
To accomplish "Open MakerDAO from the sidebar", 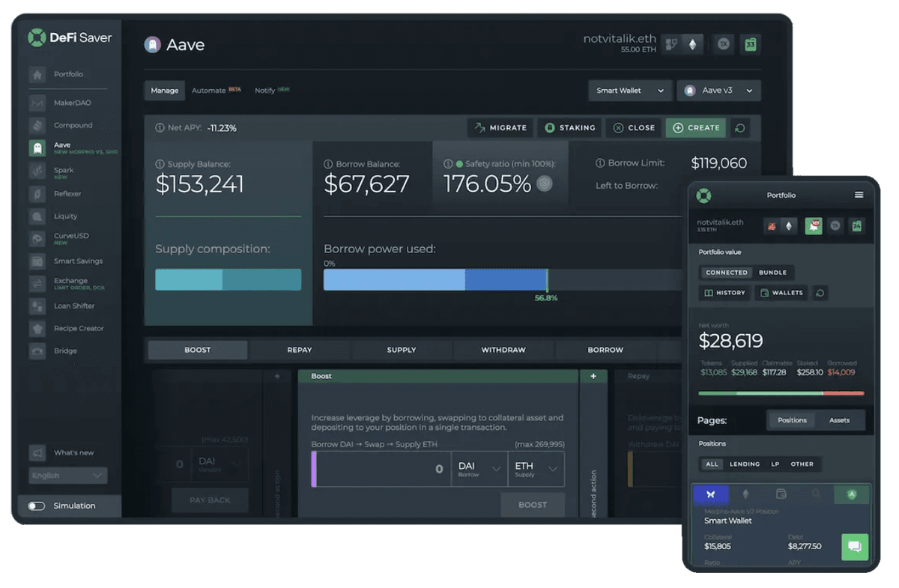I will pos(61,103).
